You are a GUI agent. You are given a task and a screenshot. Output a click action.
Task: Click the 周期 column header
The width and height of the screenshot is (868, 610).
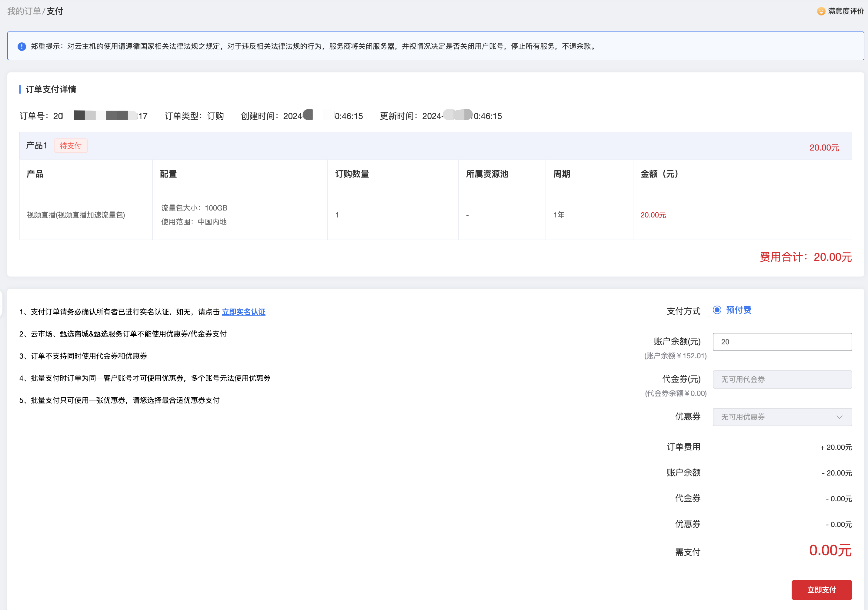561,174
